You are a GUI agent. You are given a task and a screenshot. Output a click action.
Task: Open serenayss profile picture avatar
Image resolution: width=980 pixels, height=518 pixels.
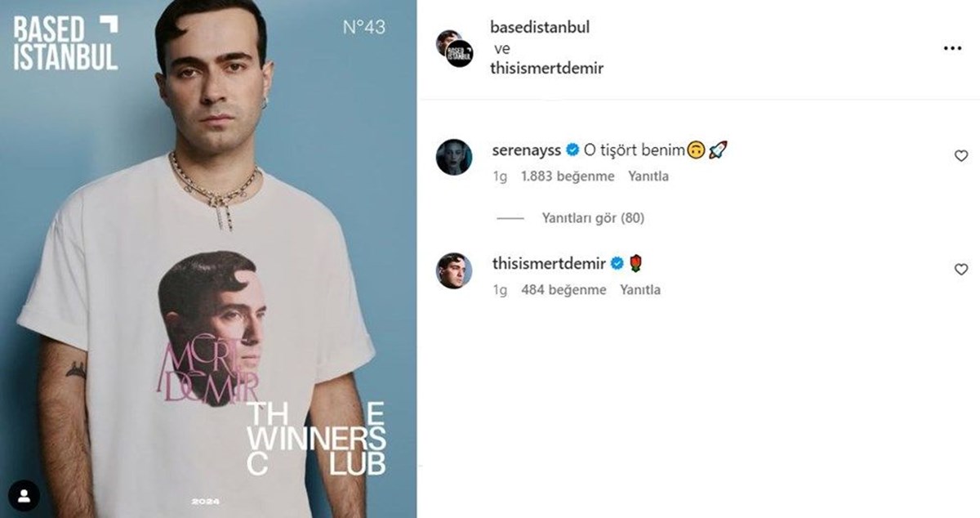[454, 156]
